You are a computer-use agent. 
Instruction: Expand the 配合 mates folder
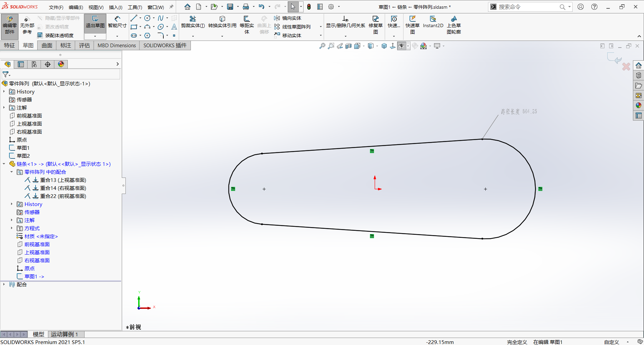coord(4,284)
